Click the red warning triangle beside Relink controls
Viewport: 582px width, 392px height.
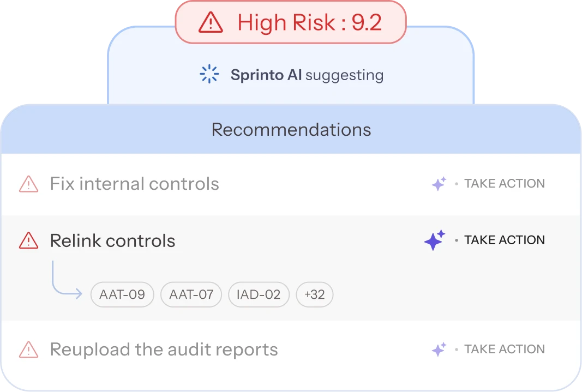point(28,240)
